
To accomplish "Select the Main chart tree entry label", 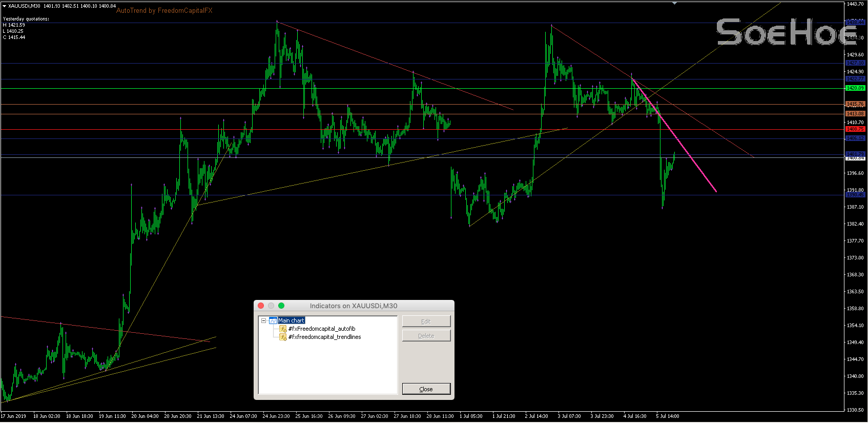I will point(292,320).
